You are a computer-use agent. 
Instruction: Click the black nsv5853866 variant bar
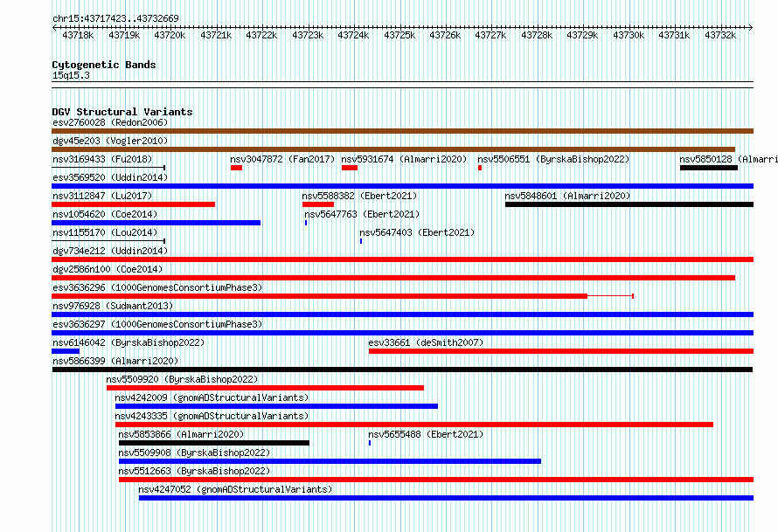click(214, 443)
